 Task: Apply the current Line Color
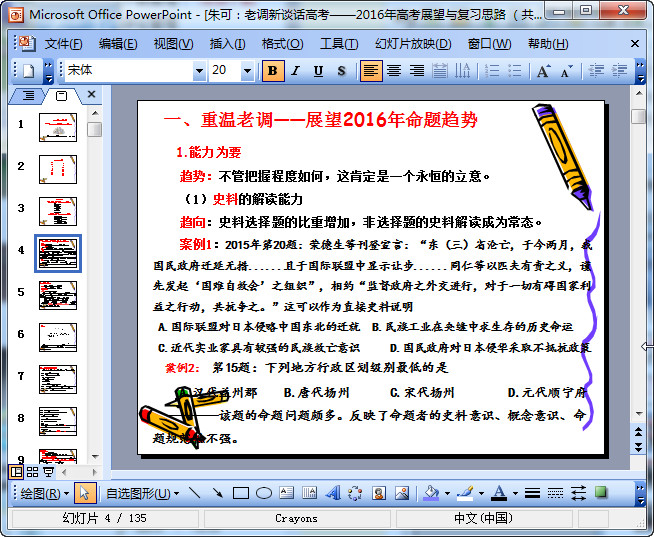465,494
